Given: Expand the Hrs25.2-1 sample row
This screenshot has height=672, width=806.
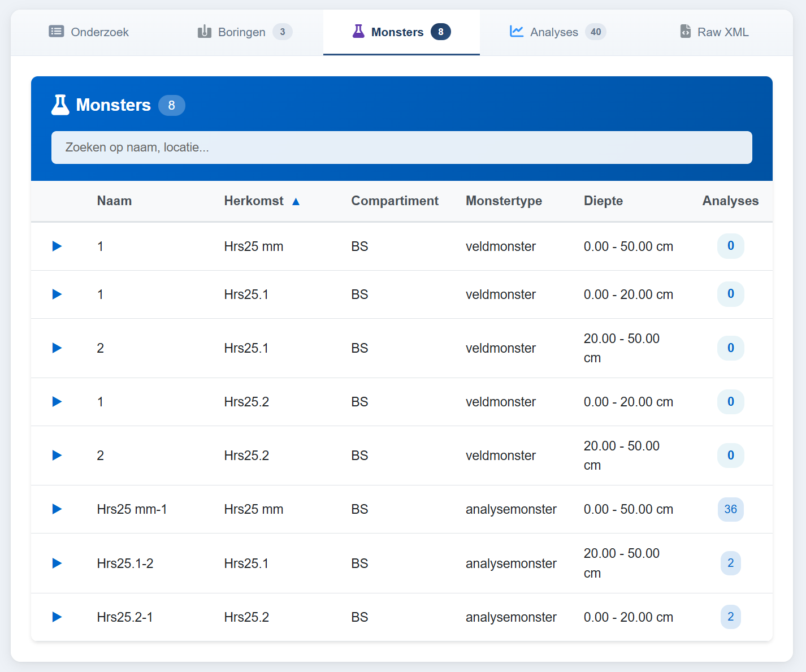Looking at the screenshot, I should click(57, 617).
